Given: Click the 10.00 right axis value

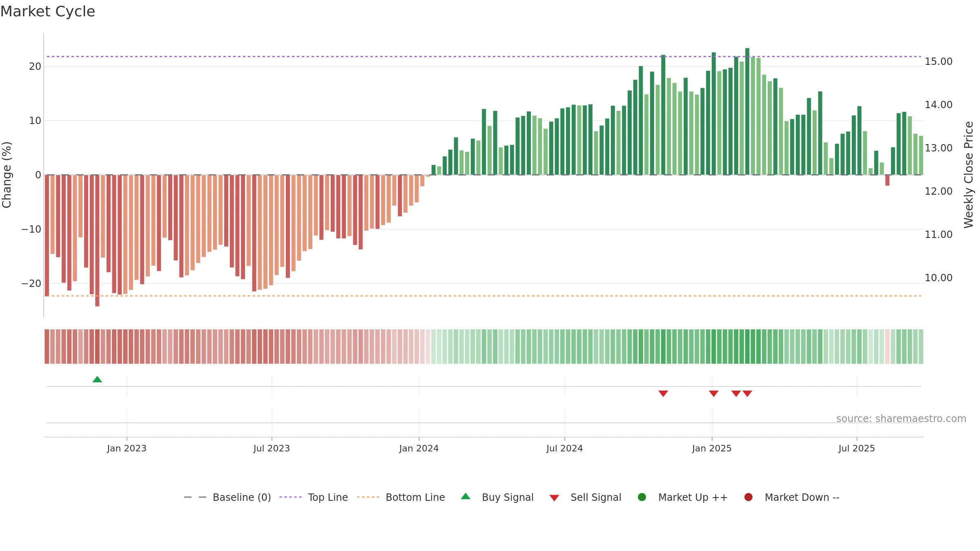Looking at the screenshot, I should (938, 278).
